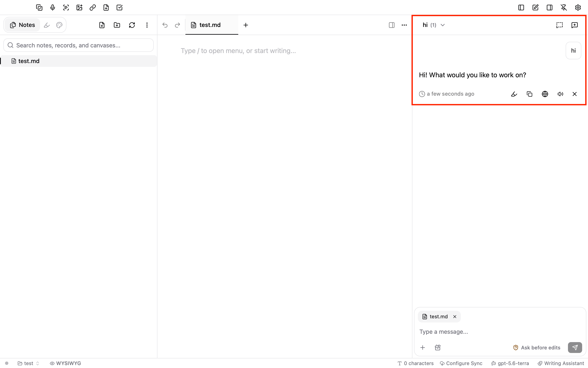The image size is (588, 368).
Task: Delete the reply with X icon
Action: [x=575, y=94]
